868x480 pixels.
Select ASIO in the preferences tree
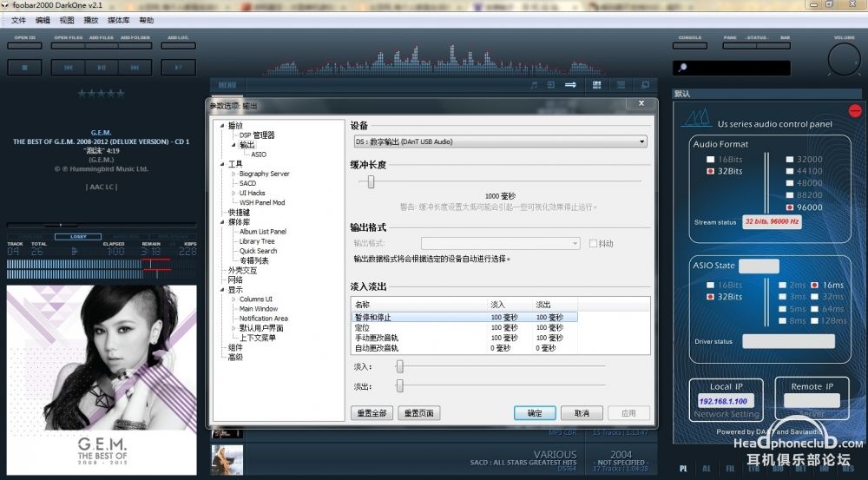coord(259,155)
